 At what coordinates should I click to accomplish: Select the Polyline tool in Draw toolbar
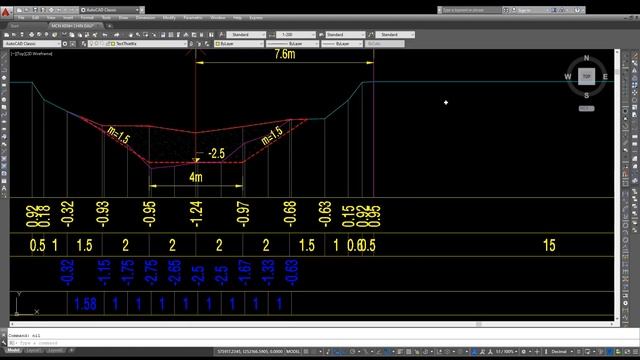(x=4, y=70)
